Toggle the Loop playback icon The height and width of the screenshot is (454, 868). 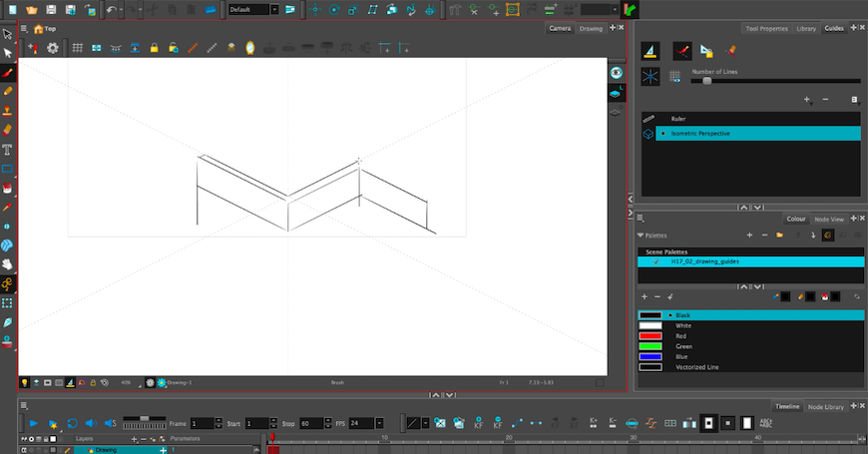click(x=72, y=423)
